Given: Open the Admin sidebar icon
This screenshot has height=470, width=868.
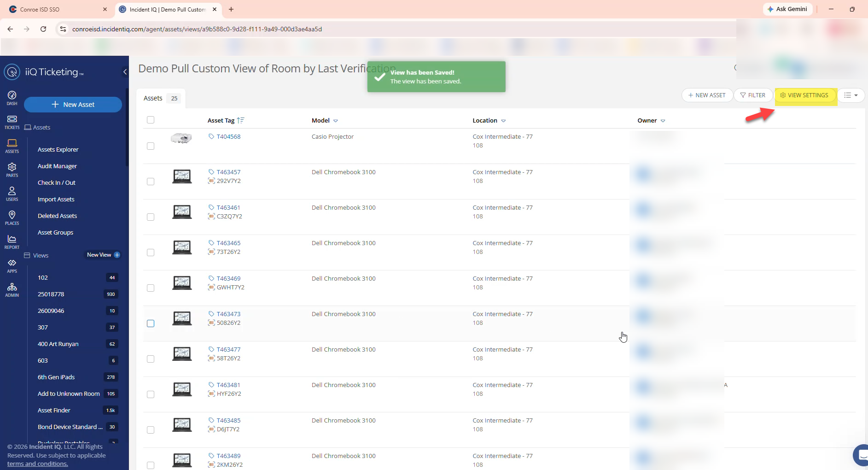Looking at the screenshot, I should (12, 289).
